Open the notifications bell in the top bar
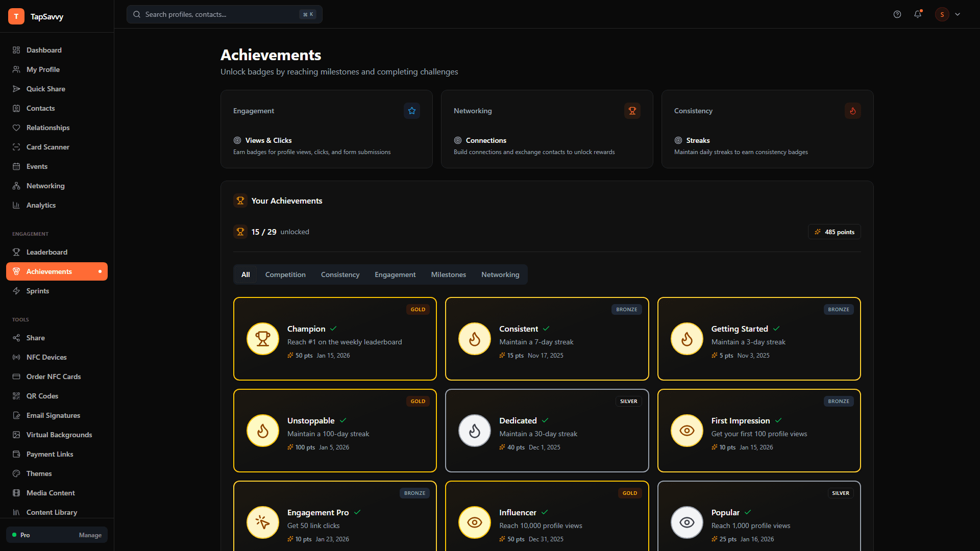 pyautogui.click(x=918, y=14)
